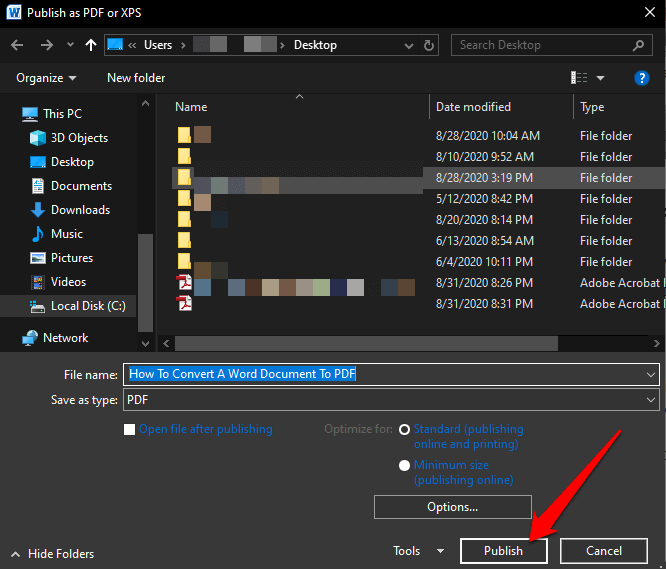Image resolution: width=666 pixels, height=569 pixels.
Task: Select Standard optimization radio button
Action: [404, 430]
